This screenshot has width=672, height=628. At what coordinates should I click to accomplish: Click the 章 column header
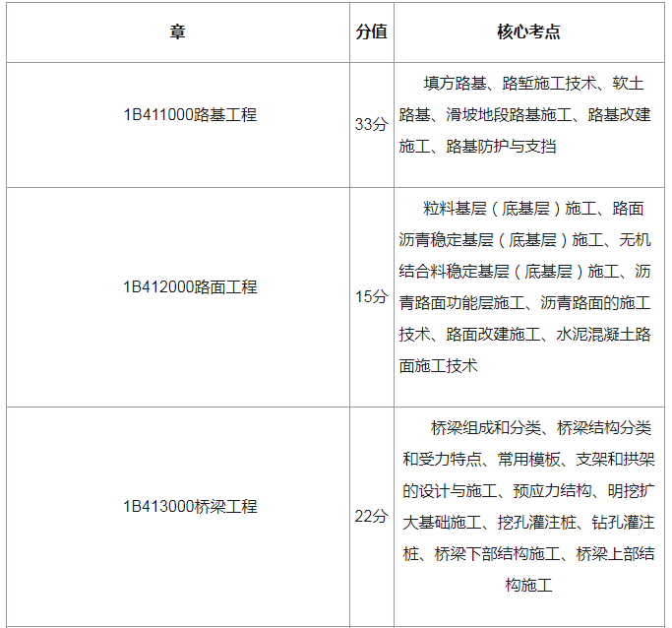pos(178,32)
